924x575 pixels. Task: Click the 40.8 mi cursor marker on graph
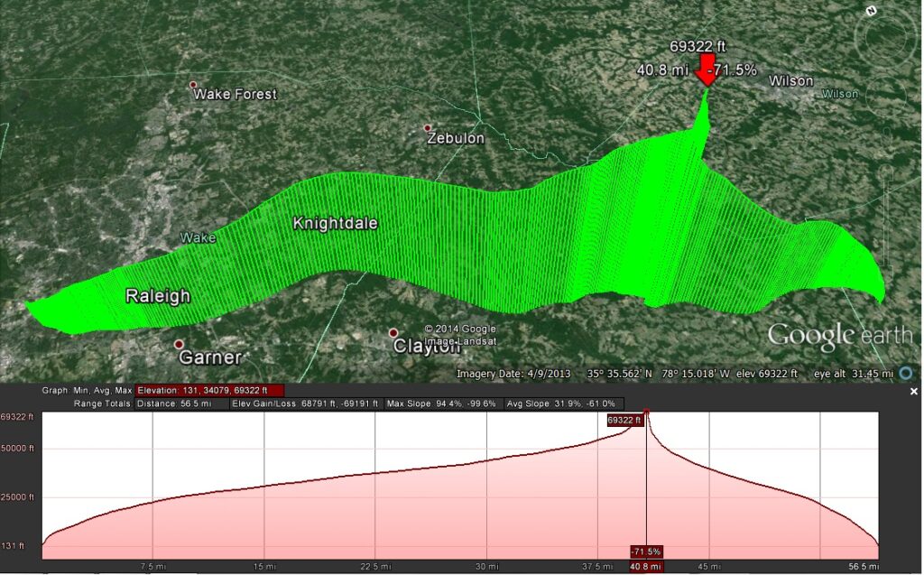click(645, 565)
